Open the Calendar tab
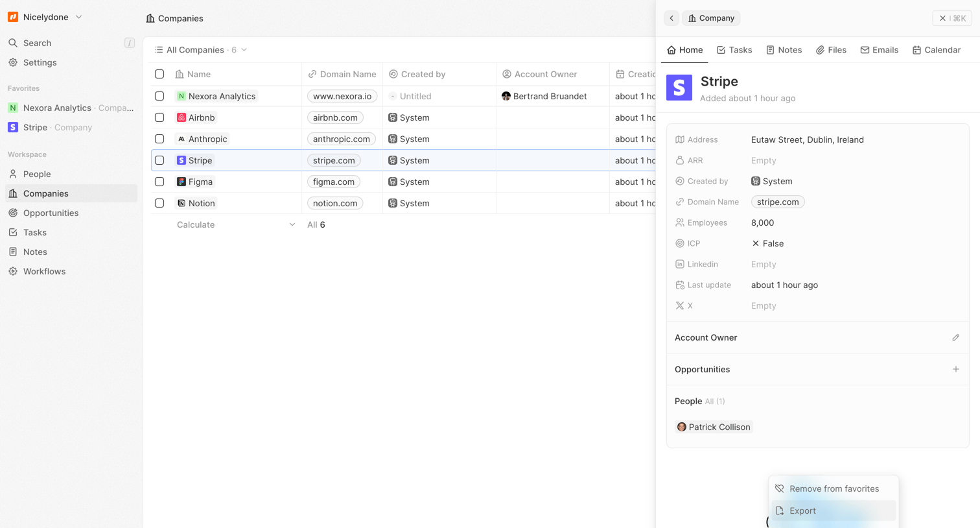The width and height of the screenshot is (980, 528). pyautogui.click(x=937, y=50)
